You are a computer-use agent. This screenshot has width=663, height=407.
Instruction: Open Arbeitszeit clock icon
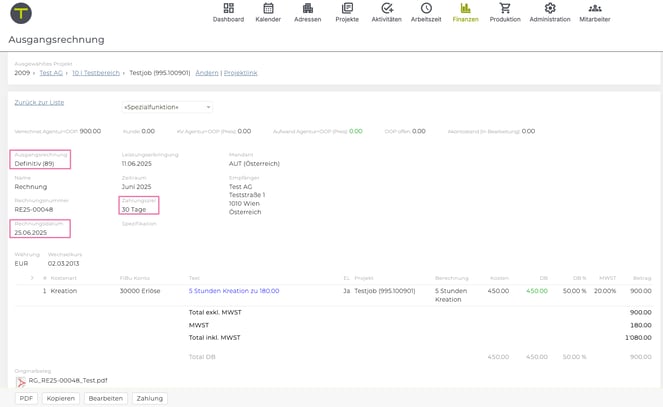pos(426,8)
